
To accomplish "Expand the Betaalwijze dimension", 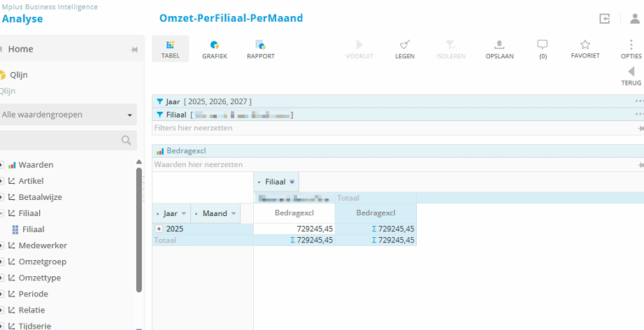I will coord(1,197).
